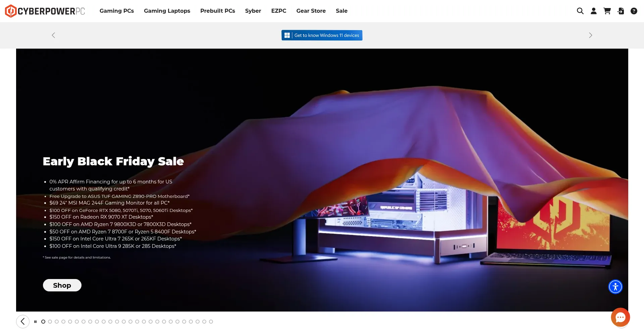This screenshot has height=333, width=644.
Task: Jump to the last carousel slide dot
Action: point(211,322)
